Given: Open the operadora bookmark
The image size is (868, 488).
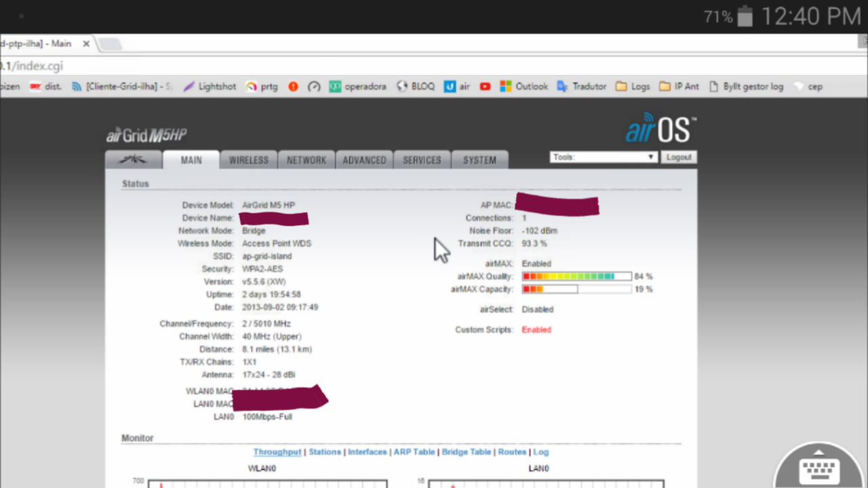Looking at the screenshot, I should click(x=358, y=87).
